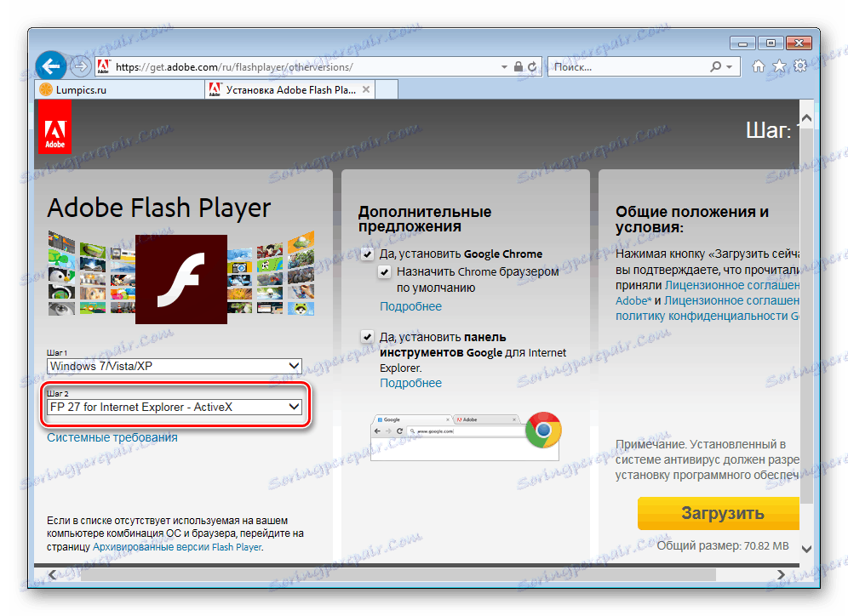The height and width of the screenshot is (616, 848).
Task: Open a new blank tab
Action: tap(387, 89)
